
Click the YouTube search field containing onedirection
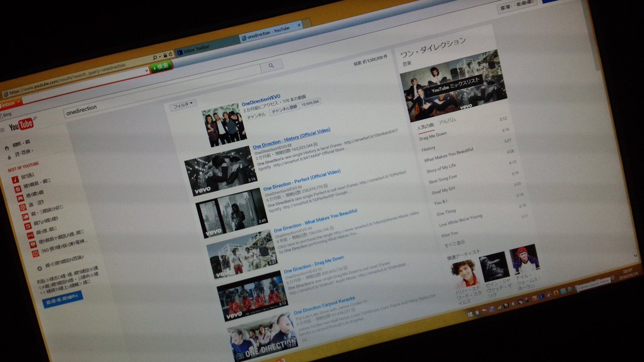point(162,87)
